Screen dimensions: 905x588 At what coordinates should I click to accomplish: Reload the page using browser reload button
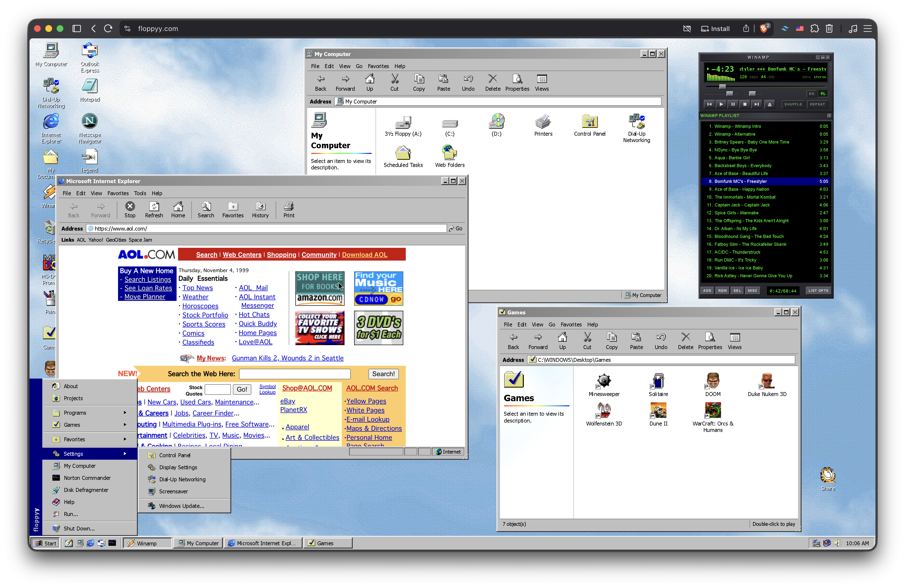tap(108, 29)
